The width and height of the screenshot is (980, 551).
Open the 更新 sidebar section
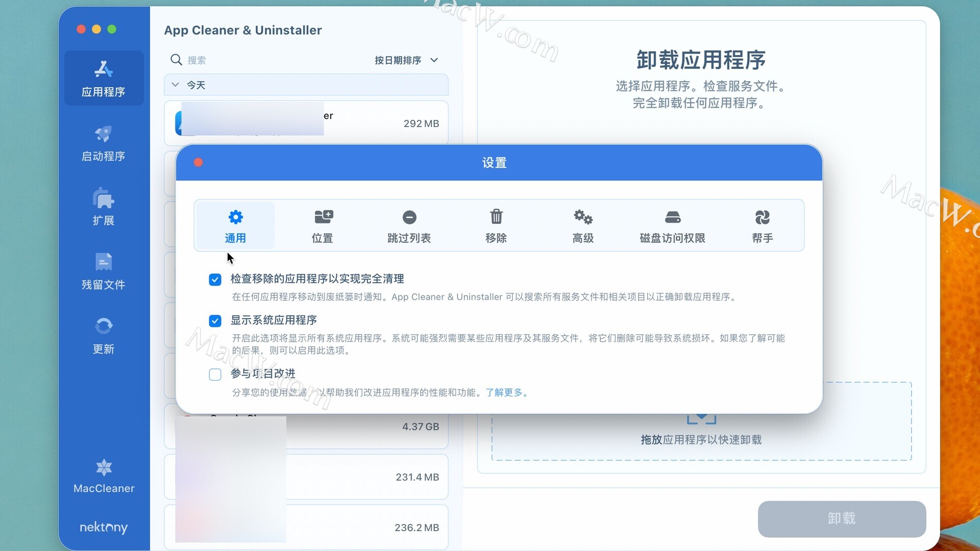point(104,335)
